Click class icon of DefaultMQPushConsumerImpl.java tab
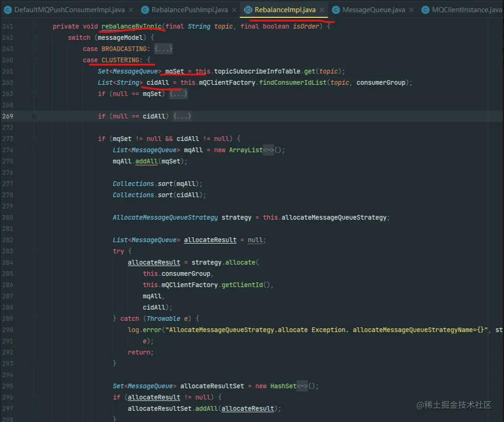This screenshot has height=422, width=504. click(x=8, y=10)
